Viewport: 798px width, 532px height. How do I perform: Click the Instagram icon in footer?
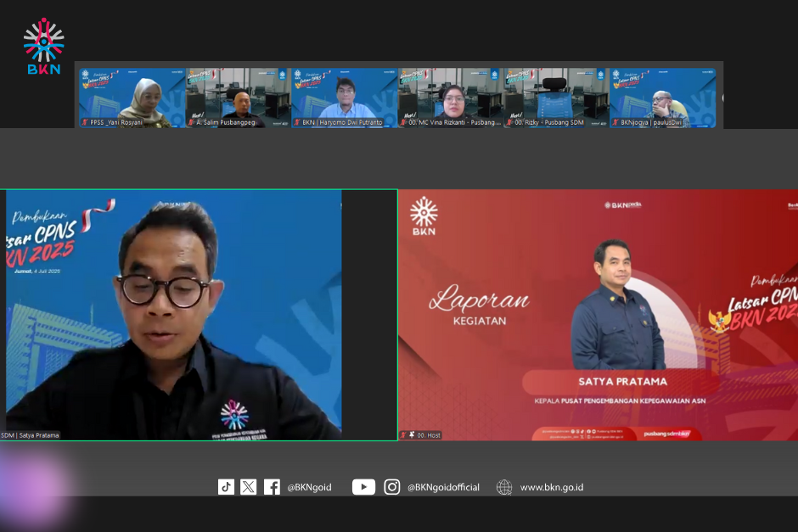click(391, 487)
